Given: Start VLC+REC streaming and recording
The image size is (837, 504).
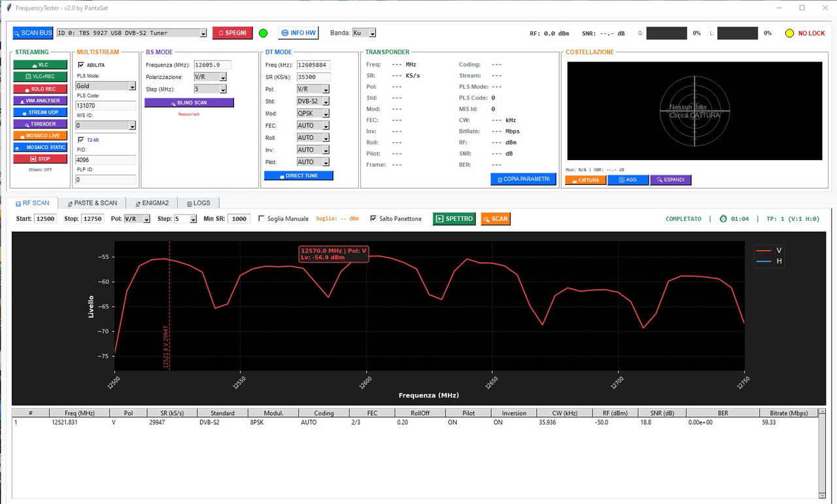Looking at the screenshot, I should [x=40, y=76].
